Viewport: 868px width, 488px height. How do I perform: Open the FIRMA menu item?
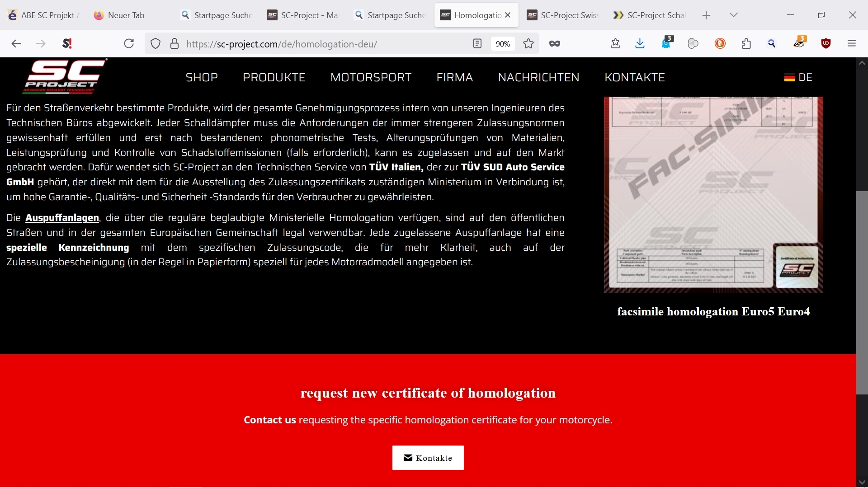pos(455,77)
